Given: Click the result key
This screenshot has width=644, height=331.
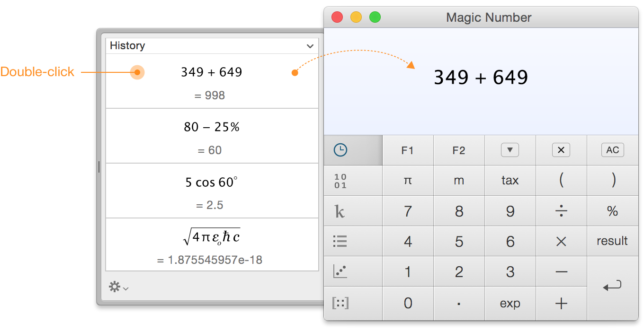Looking at the screenshot, I should tap(613, 241).
